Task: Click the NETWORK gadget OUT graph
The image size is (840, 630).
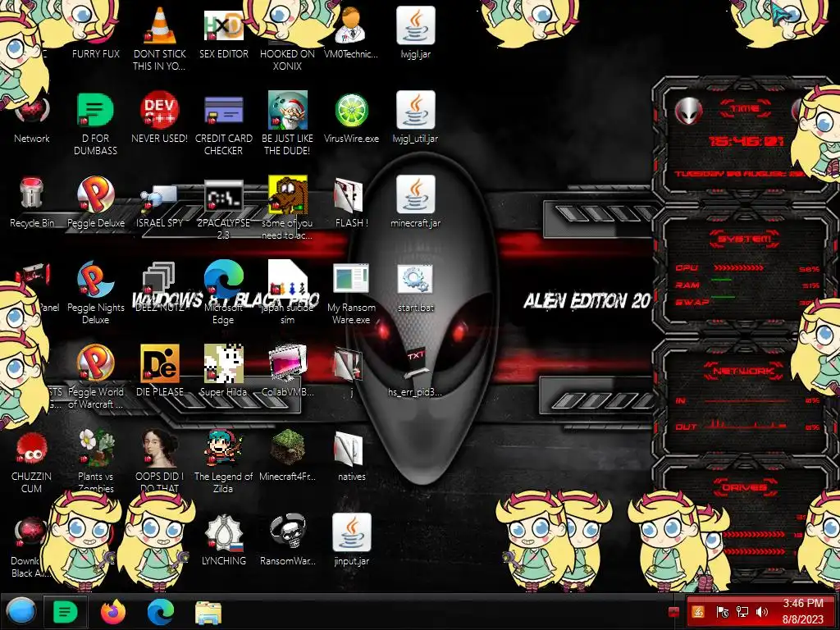Action: pos(745,424)
